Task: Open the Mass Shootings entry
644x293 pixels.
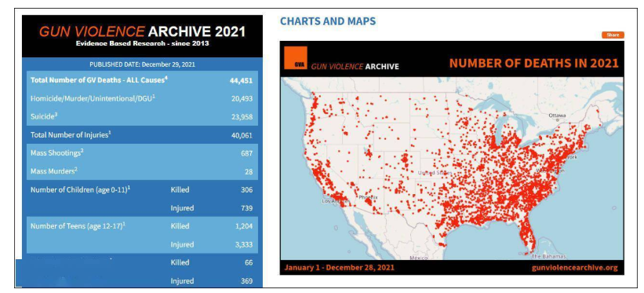Action: pyautogui.click(x=142, y=153)
